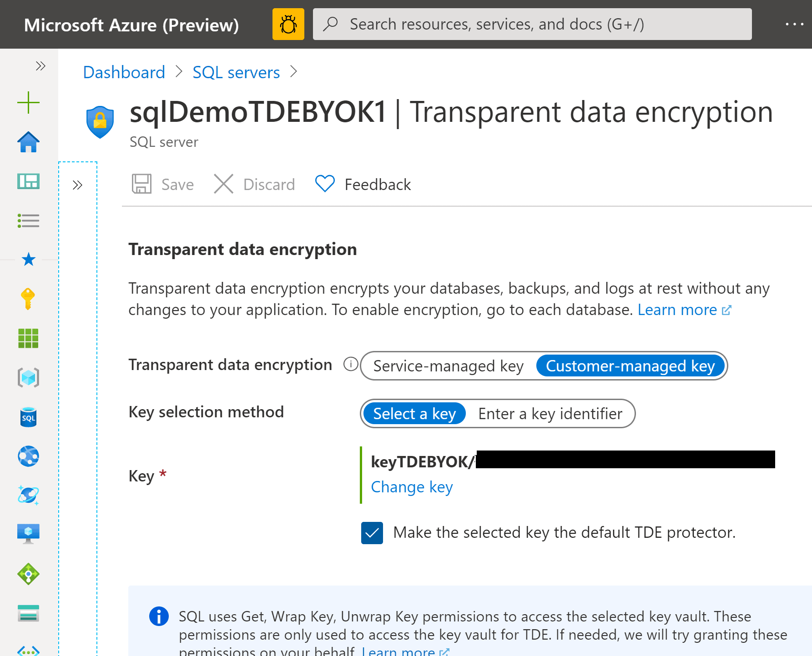The width and height of the screenshot is (812, 656).
Task: Select the Customer-managed key option
Action: 630,366
